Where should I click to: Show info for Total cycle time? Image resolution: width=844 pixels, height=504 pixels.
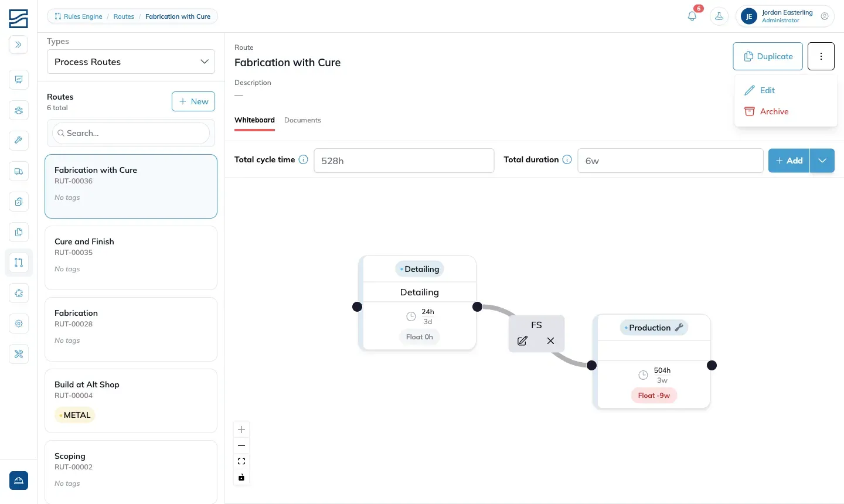(303, 159)
